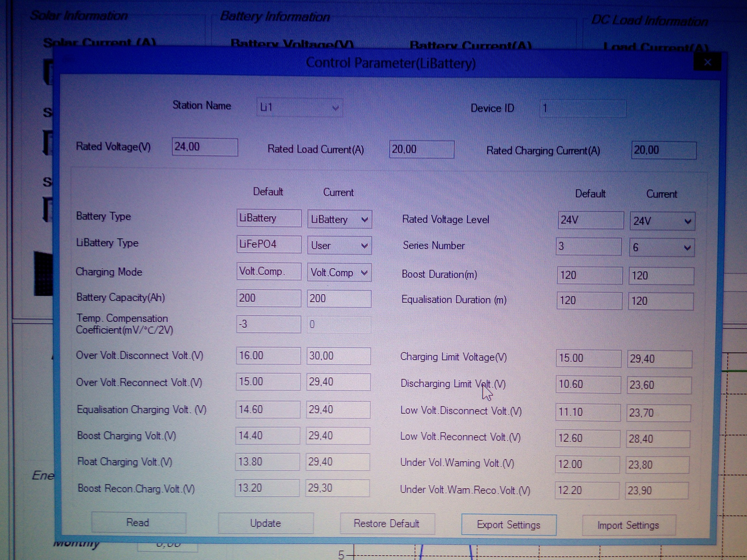This screenshot has width=747, height=560.
Task: Close the Control Parameter dialog
Action: tap(707, 62)
